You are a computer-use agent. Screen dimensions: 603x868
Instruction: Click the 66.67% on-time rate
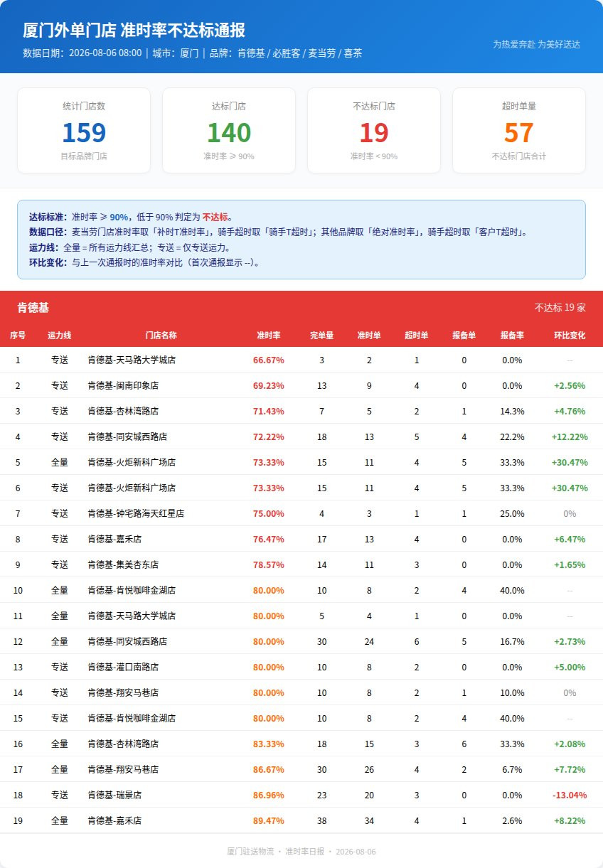pos(269,360)
